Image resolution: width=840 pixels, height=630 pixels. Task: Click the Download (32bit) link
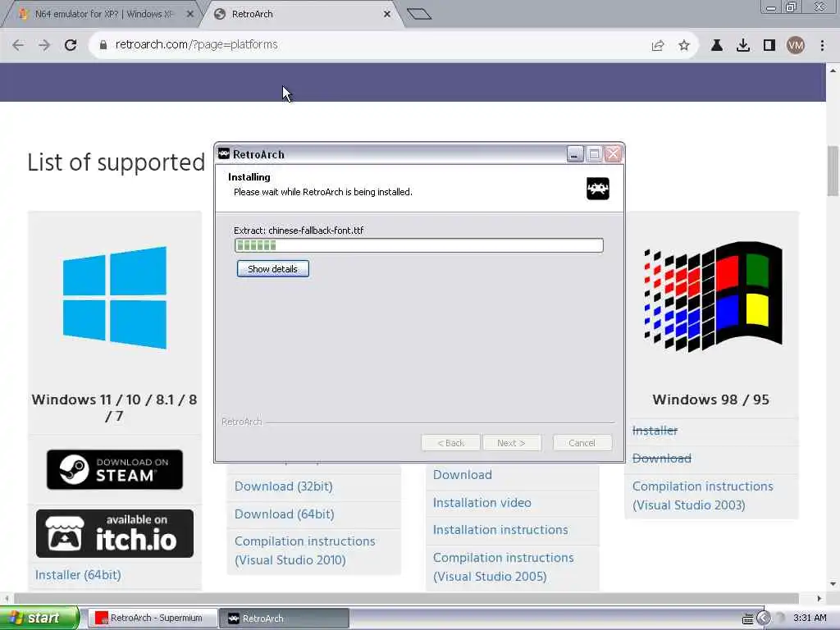283,486
